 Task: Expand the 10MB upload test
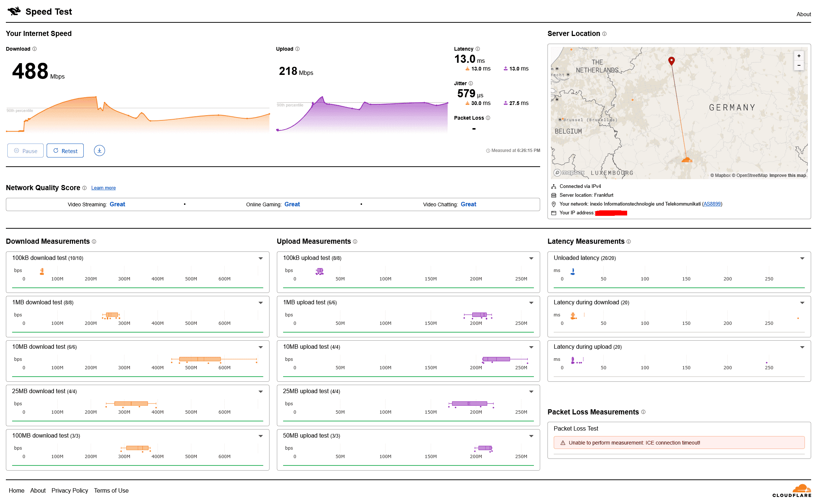(x=531, y=347)
